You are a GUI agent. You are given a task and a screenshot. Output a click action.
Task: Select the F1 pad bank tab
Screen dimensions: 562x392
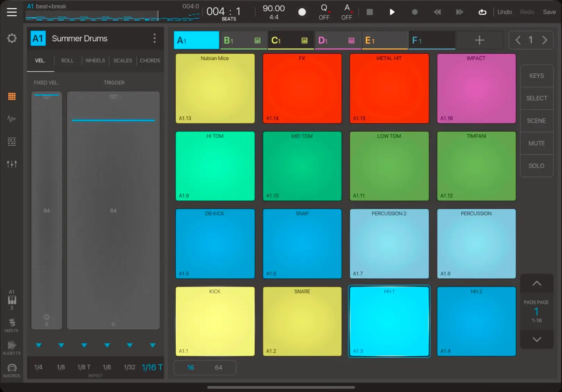[x=431, y=40]
